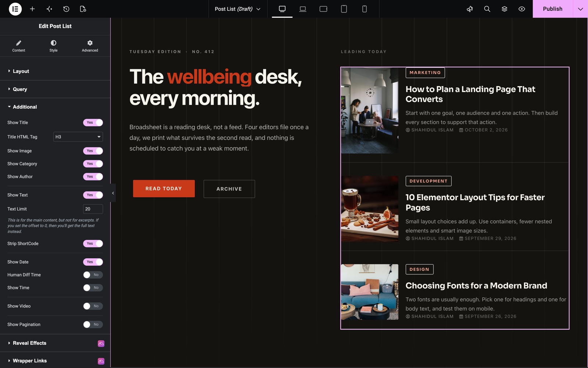Open the What's New megaphone icon
The height and width of the screenshot is (368, 588).
click(x=470, y=9)
